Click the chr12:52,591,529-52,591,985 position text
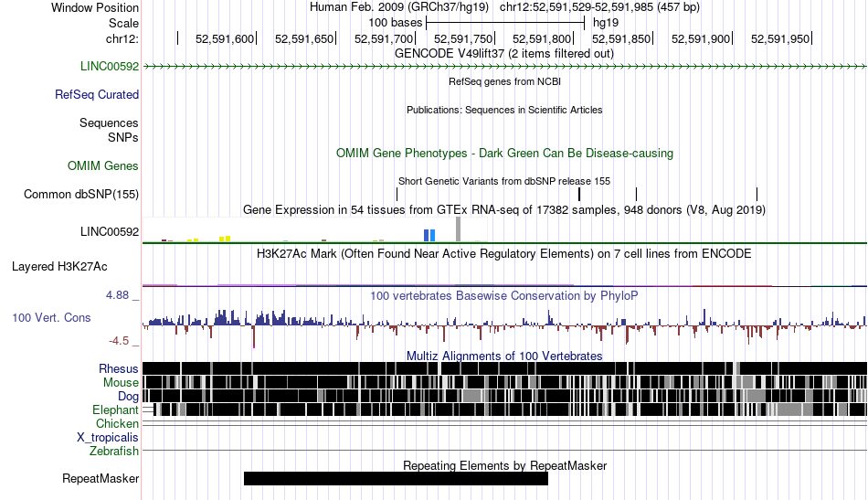 point(599,7)
